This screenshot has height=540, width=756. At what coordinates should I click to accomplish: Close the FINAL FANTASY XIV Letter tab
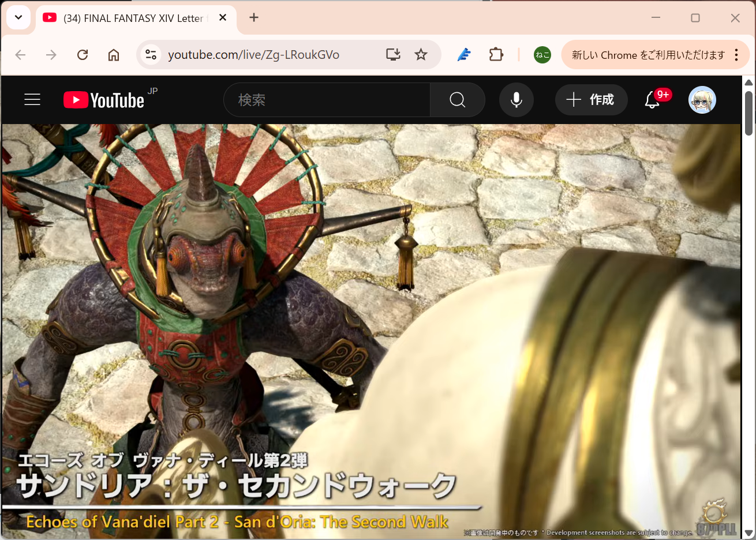(223, 18)
